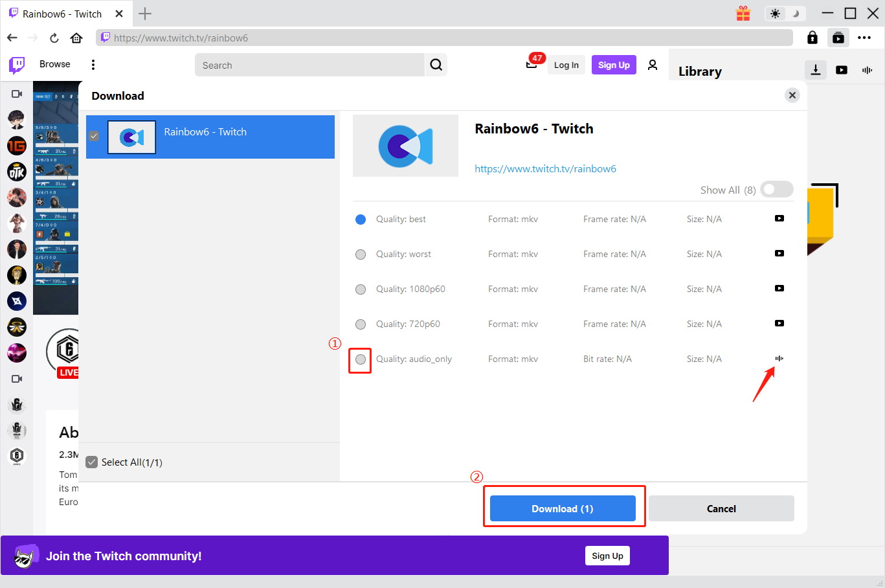Close the Rainbow6 - Twitch browser tab

coord(119,14)
